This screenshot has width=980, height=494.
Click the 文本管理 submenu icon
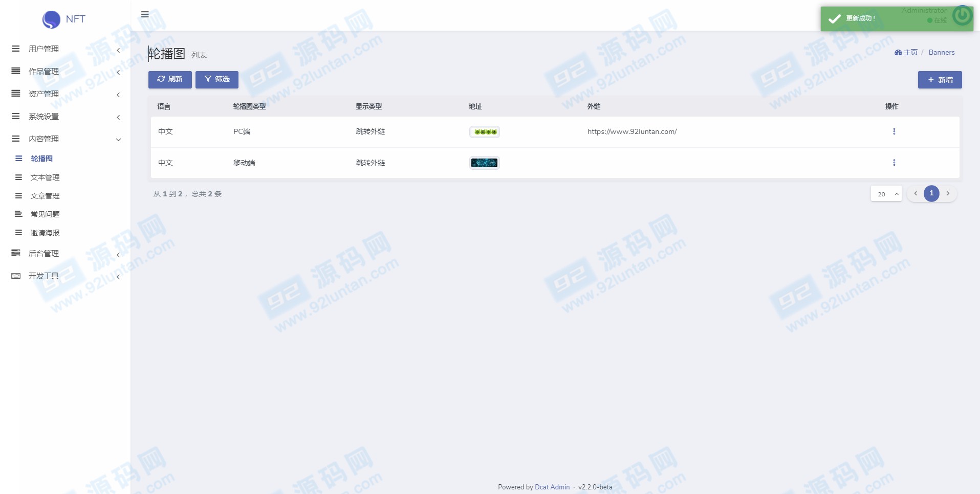[19, 177]
